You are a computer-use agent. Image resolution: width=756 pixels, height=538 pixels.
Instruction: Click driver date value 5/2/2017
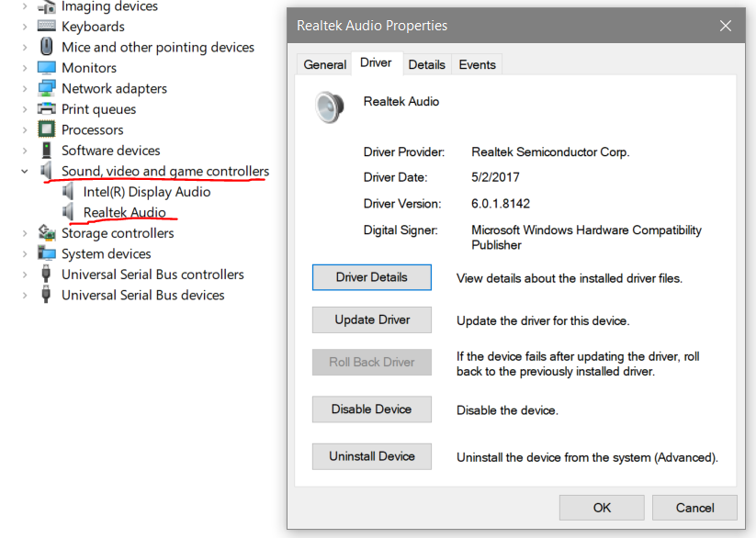coord(495,177)
